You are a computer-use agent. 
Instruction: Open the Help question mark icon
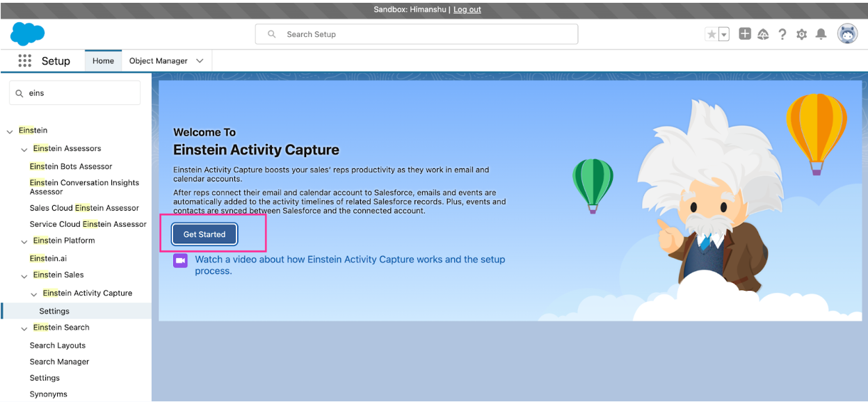[x=782, y=34]
